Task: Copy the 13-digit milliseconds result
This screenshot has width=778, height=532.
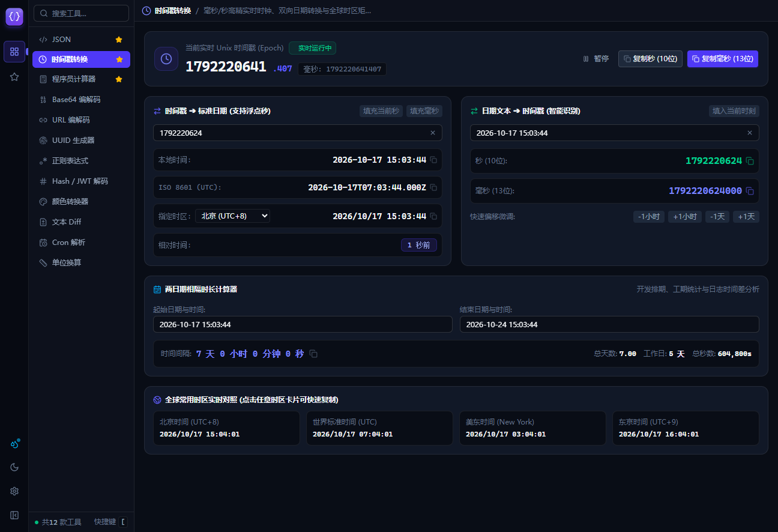Action: click(750, 191)
